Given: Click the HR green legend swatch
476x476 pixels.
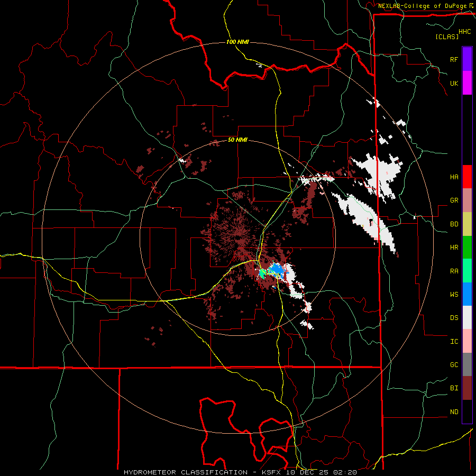Looking at the screenshot, I should [x=467, y=248].
